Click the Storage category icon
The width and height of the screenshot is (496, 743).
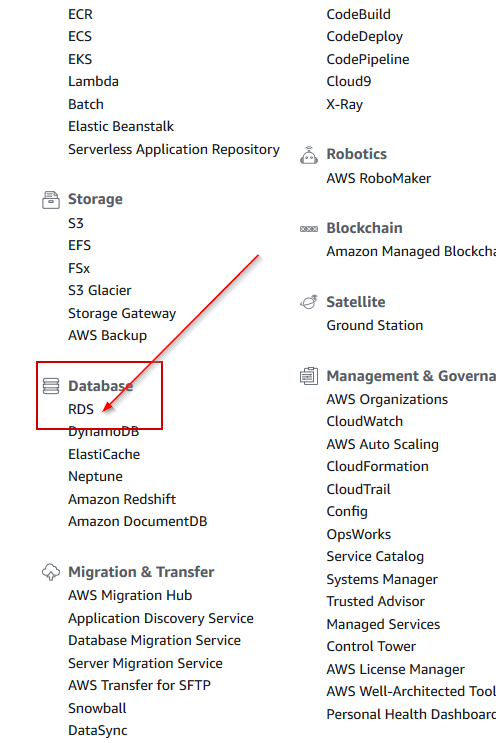[x=51, y=199]
